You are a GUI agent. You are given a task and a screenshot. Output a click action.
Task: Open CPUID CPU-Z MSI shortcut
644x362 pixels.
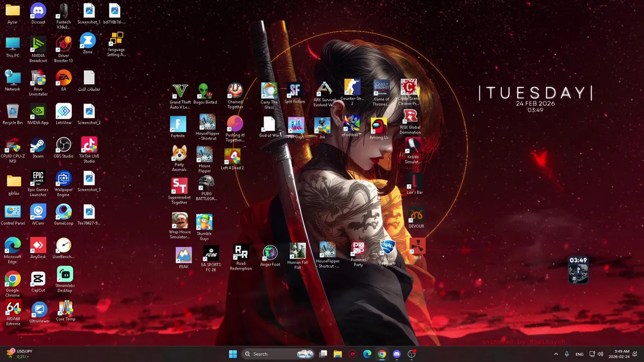click(13, 150)
